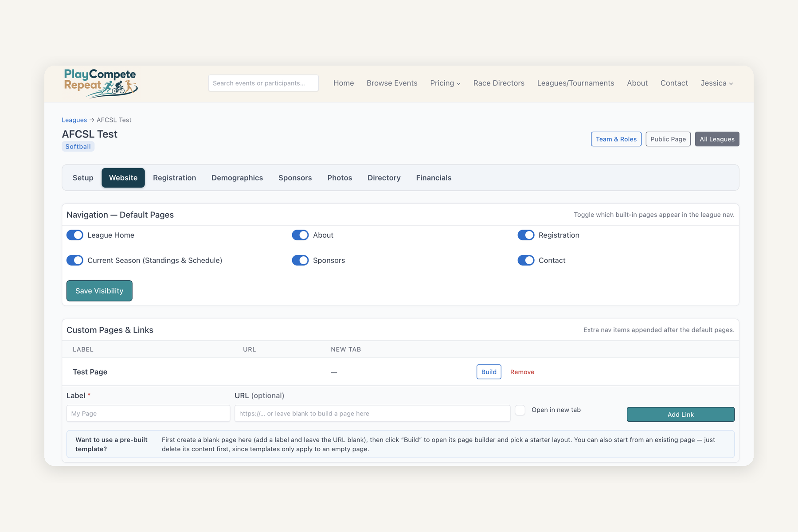The width and height of the screenshot is (798, 532).
Task: Click the NEW TAB column header
Action: (x=346, y=349)
